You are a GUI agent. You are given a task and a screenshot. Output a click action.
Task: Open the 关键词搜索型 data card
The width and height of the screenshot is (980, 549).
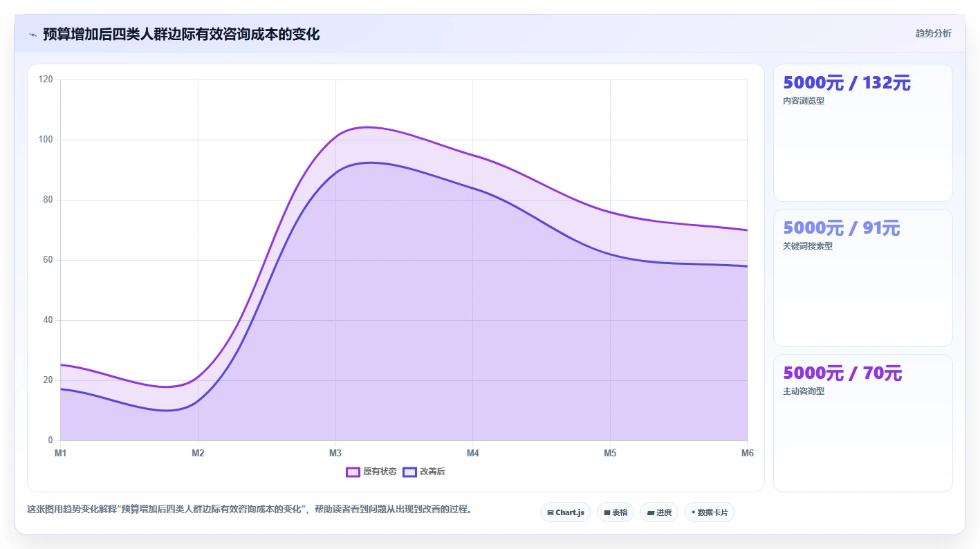(x=862, y=278)
